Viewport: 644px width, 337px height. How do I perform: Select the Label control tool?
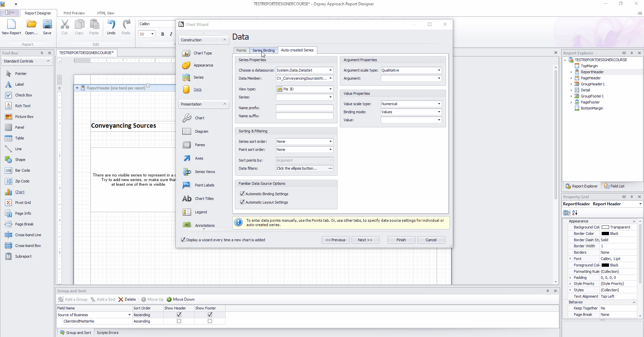coord(19,84)
